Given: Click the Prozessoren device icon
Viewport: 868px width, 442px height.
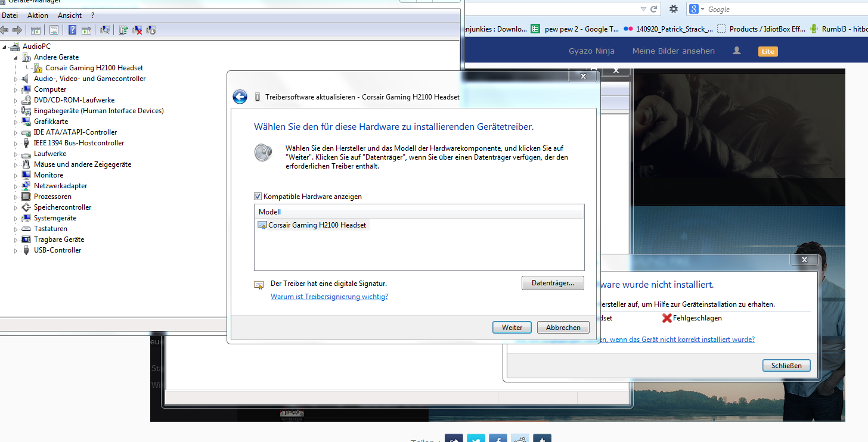Looking at the screenshot, I should 26,197.
